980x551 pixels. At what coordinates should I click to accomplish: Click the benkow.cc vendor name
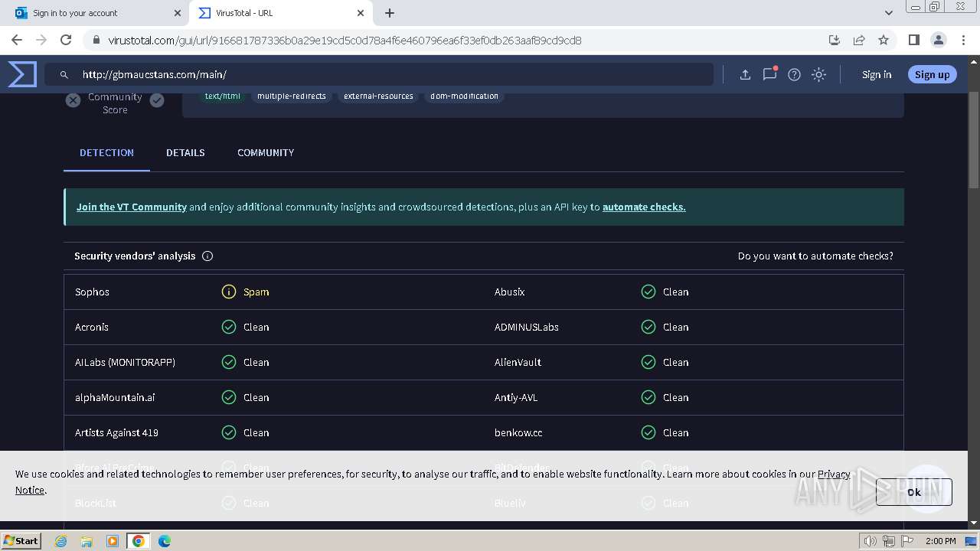click(518, 433)
